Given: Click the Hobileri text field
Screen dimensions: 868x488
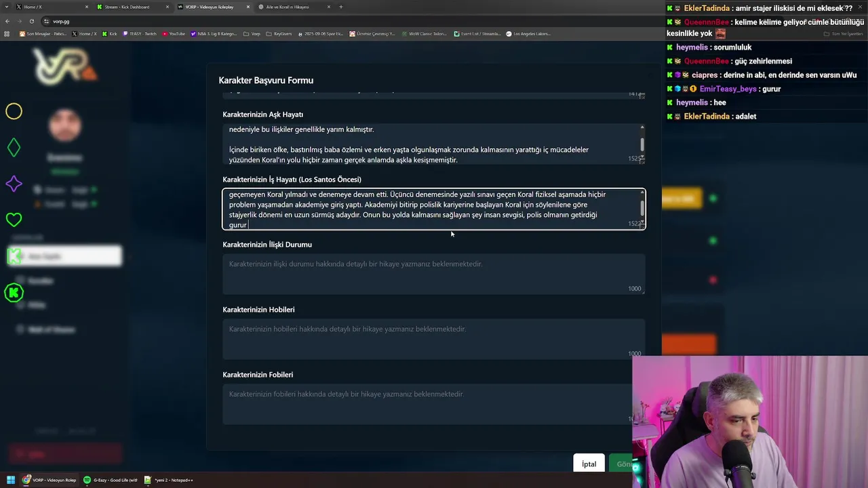Looking at the screenshot, I should pos(433,339).
